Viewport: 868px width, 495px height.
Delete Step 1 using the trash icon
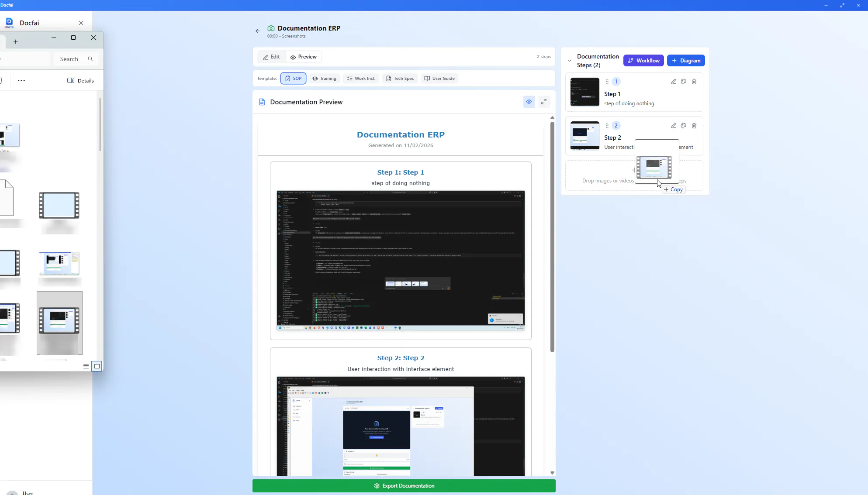pyautogui.click(x=694, y=82)
